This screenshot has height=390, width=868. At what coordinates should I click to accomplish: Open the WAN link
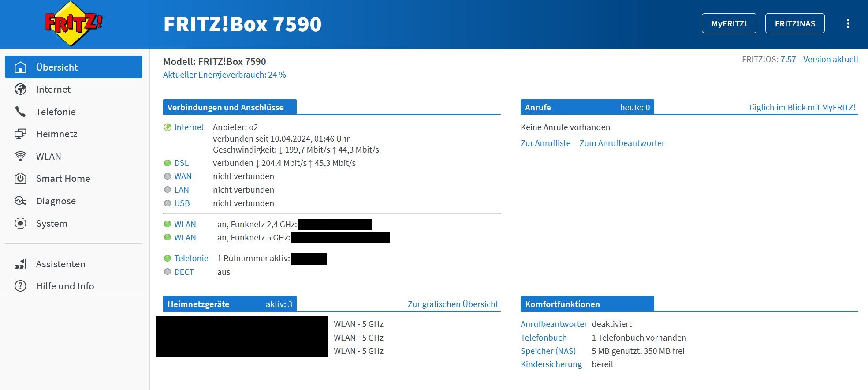click(183, 176)
